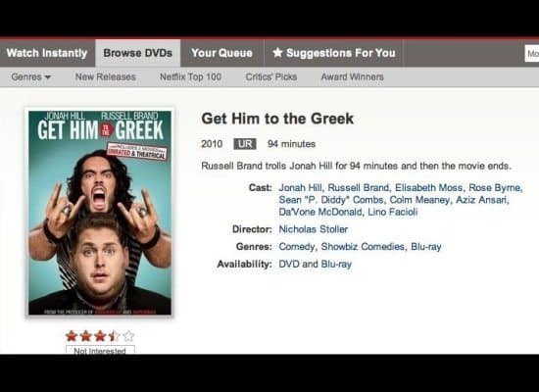Rate the movie one star

coord(72,335)
